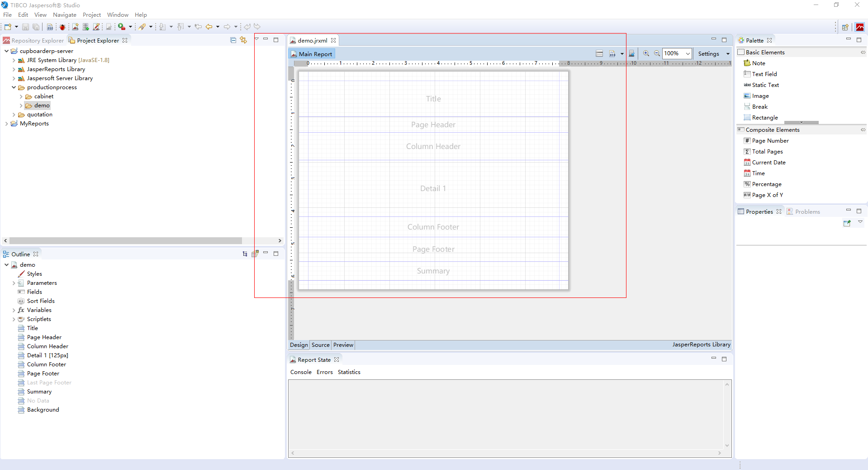Click the Last Edit Location icon

pos(198,27)
